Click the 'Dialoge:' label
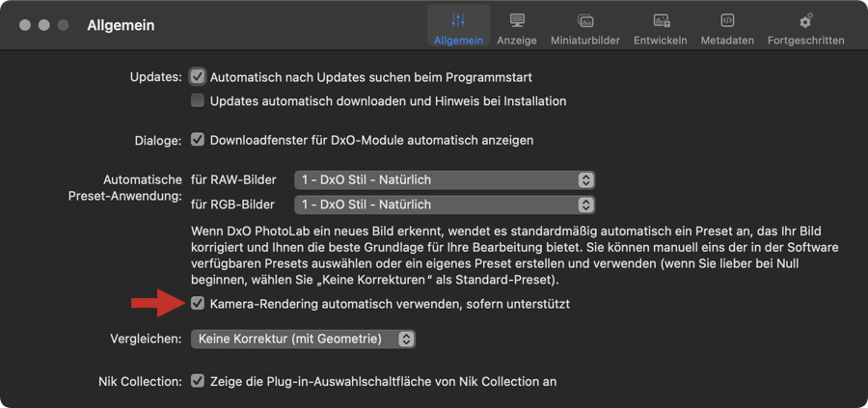 point(158,140)
